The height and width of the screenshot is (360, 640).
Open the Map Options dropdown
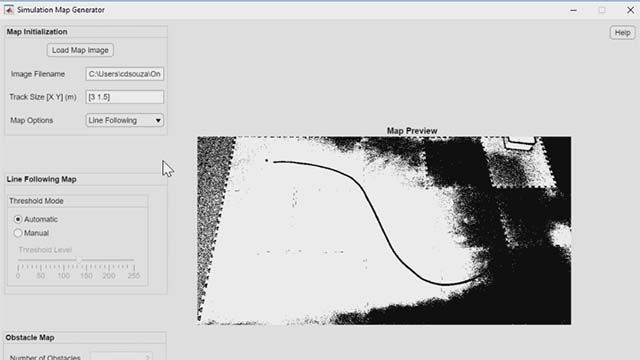pyautogui.click(x=124, y=120)
